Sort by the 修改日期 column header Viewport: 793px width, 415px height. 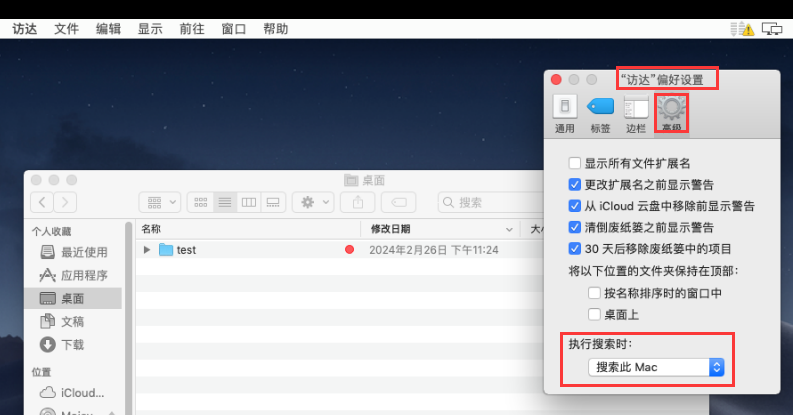[440, 229]
